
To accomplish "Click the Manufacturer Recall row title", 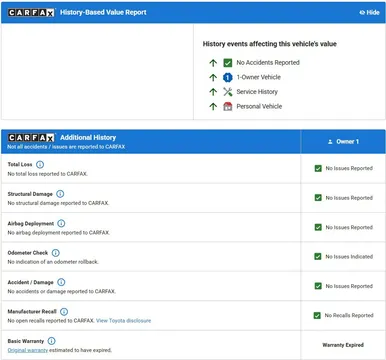I will [x=32, y=312].
